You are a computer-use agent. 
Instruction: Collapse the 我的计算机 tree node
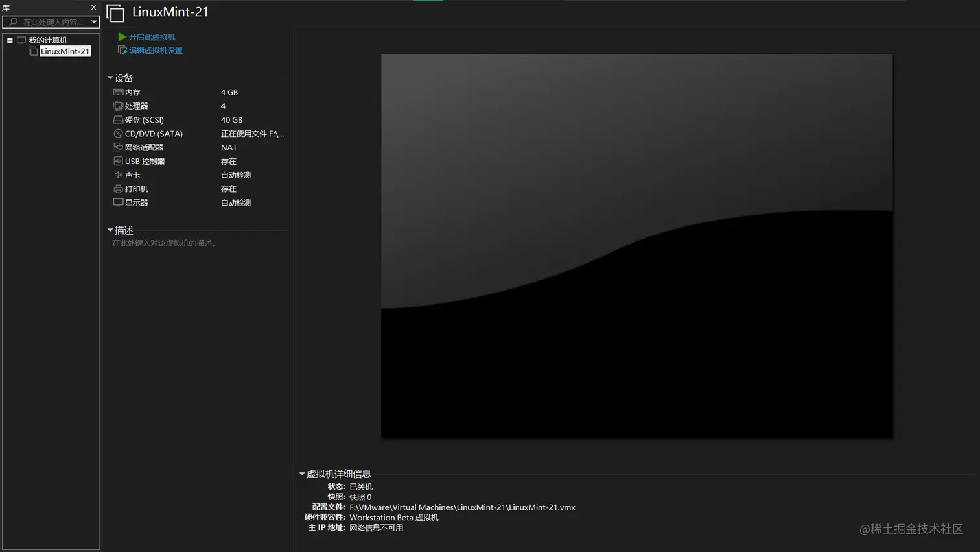(x=9, y=40)
